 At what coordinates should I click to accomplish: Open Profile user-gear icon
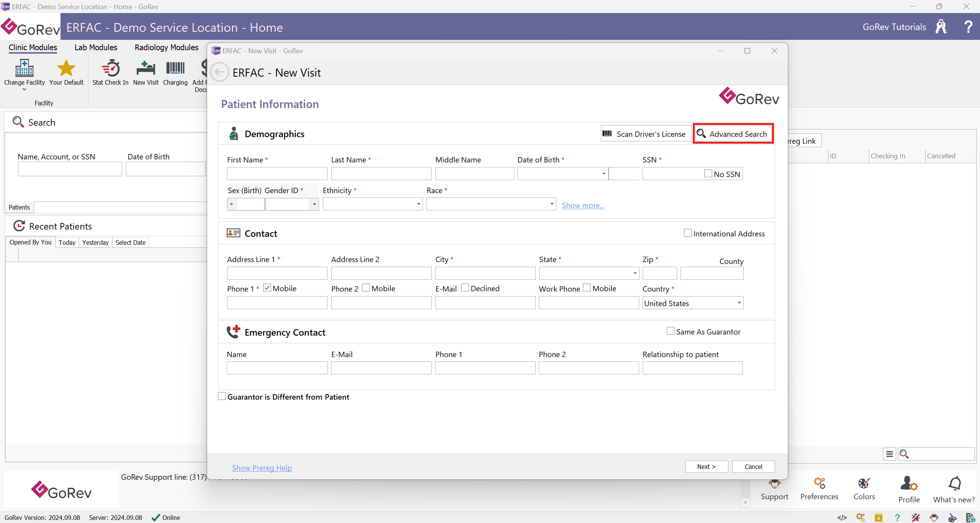[x=909, y=484]
